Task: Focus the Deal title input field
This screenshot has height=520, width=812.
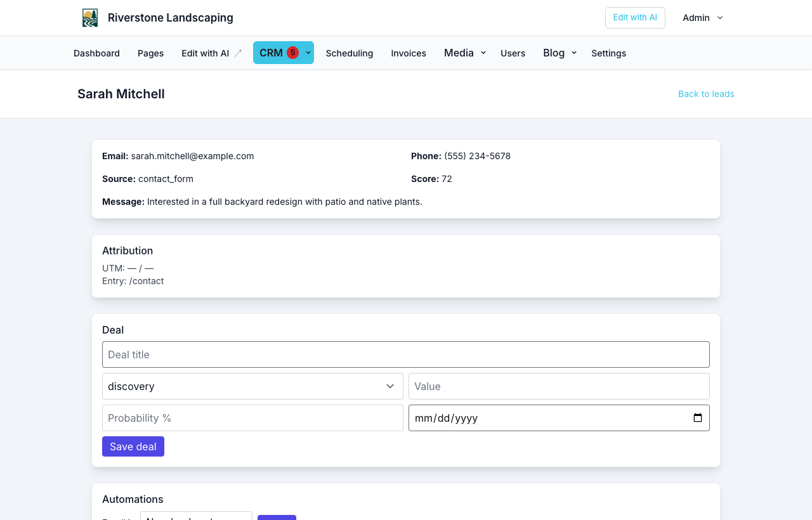Action: click(406, 354)
